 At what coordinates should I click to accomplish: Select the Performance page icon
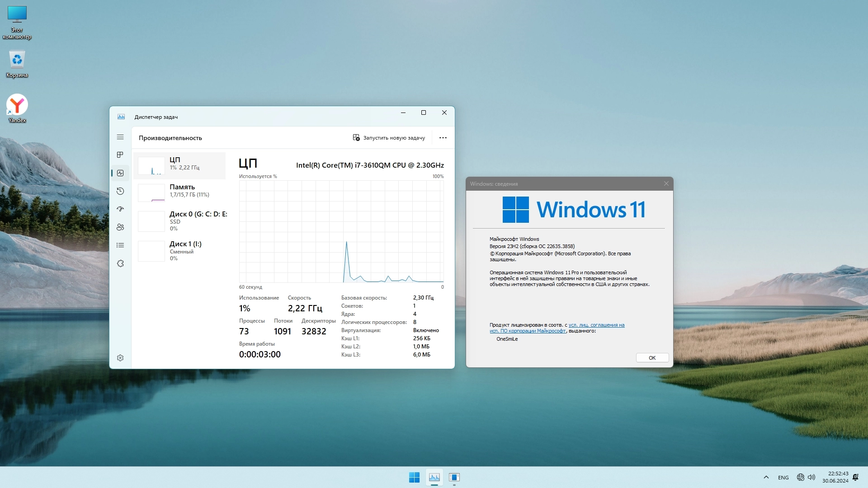tap(120, 173)
